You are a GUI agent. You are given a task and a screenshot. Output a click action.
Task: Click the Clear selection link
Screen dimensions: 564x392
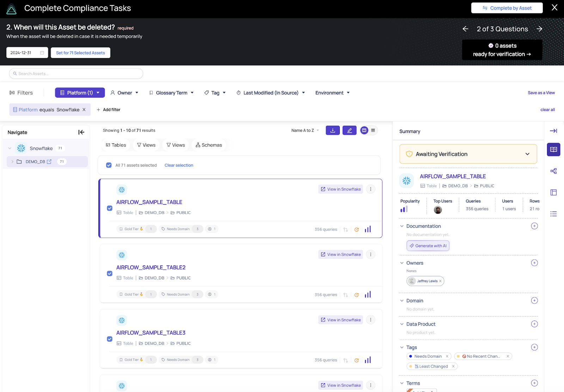pyautogui.click(x=179, y=165)
